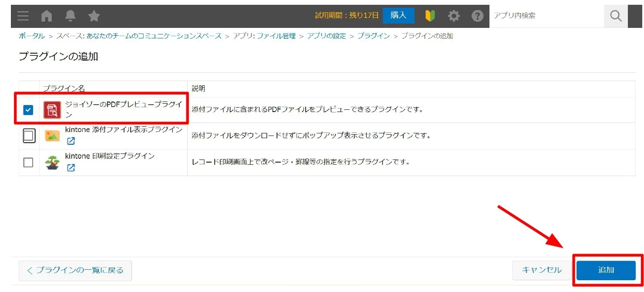The image size is (644, 292).
Task: Open the プラグイン breadcrumb link
Action: [374, 36]
